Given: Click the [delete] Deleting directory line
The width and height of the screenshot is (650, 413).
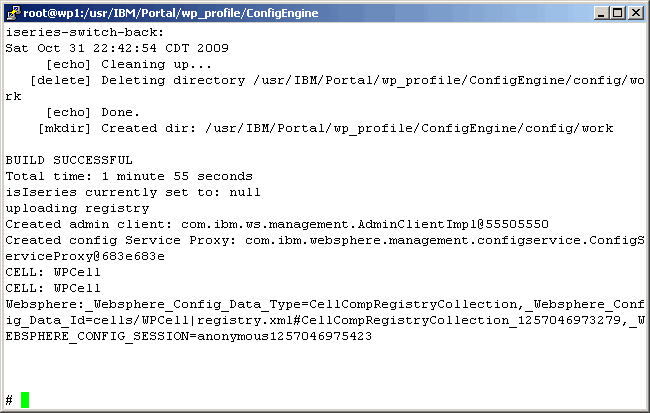Looking at the screenshot, I should pos(330,80).
